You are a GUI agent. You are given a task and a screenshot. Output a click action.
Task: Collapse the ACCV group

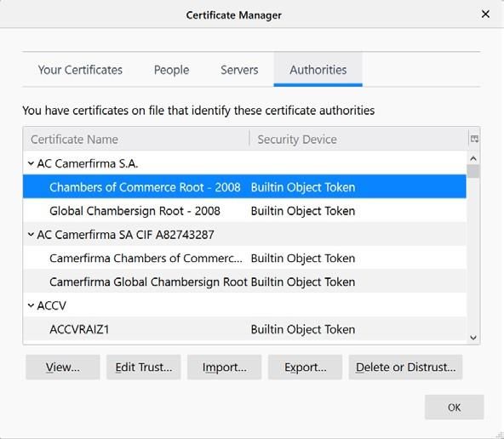31,305
